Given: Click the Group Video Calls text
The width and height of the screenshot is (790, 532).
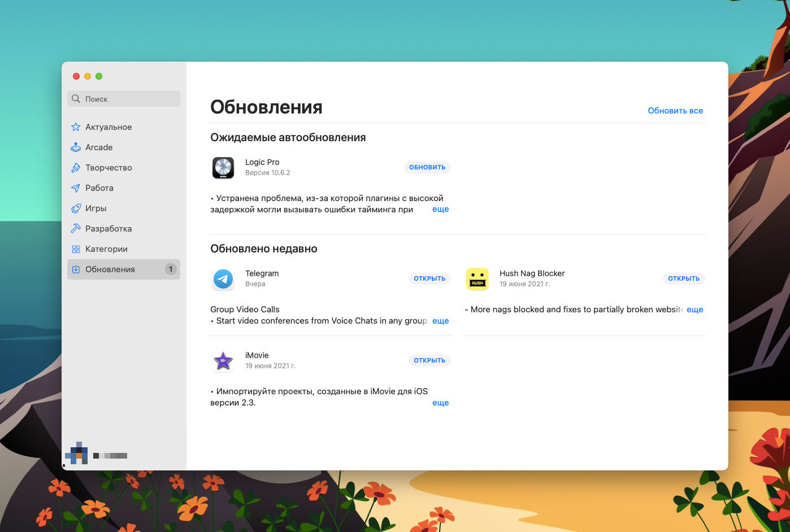Looking at the screenshot, I should (245, 309).
